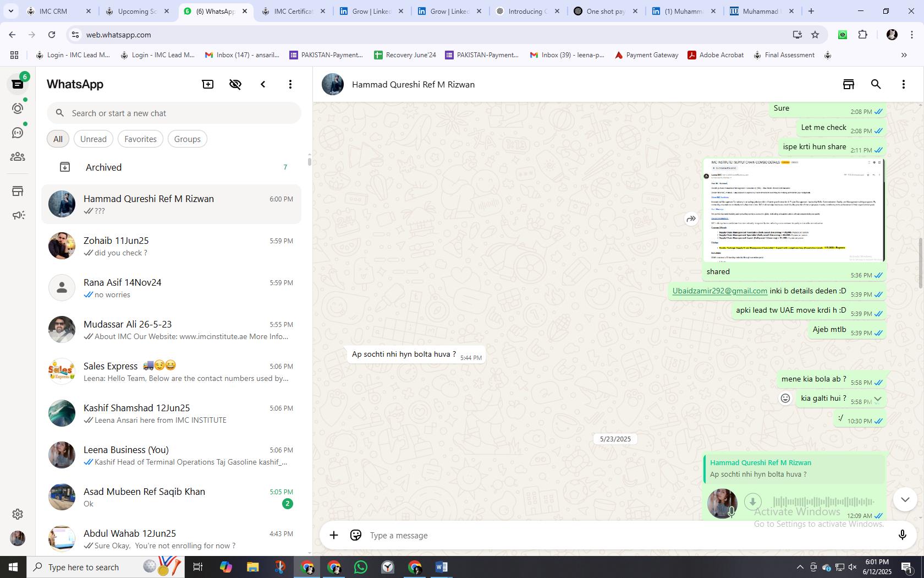
Task: Select the Groups chat filter
Action: [188, 139]
